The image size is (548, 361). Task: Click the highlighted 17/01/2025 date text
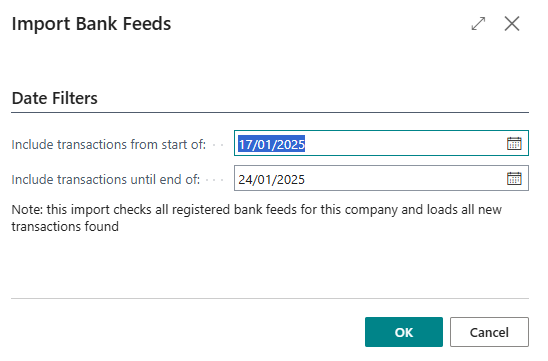272,144
